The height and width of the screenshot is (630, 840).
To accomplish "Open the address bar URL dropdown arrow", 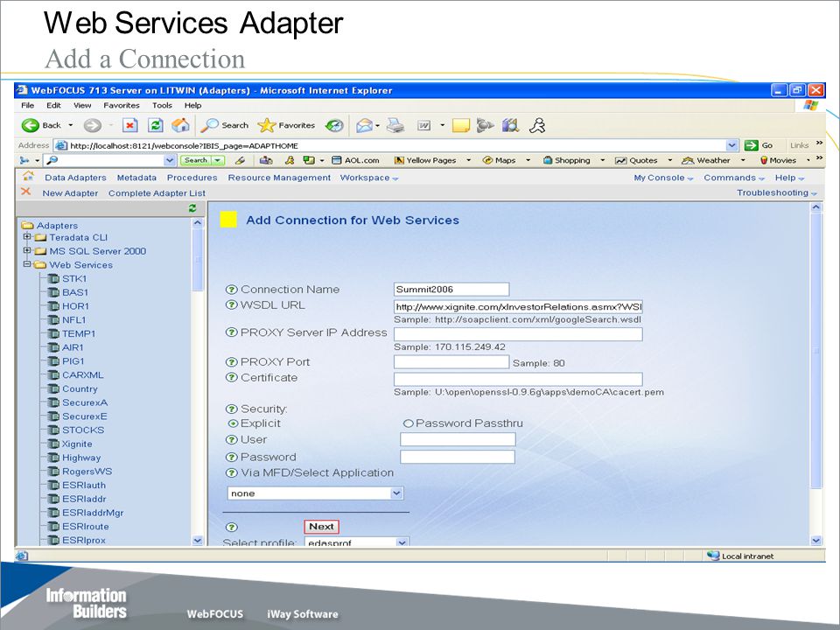I will pyautogui.click(x=731, y=145).
